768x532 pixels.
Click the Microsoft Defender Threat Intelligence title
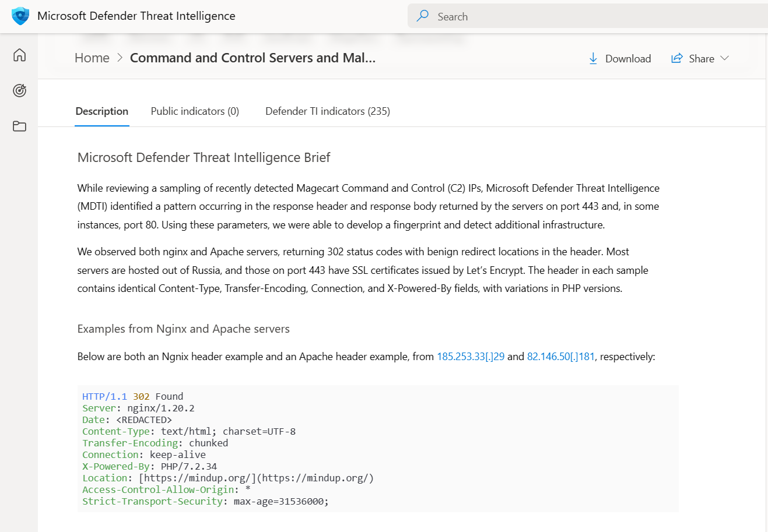click(136, 16)
